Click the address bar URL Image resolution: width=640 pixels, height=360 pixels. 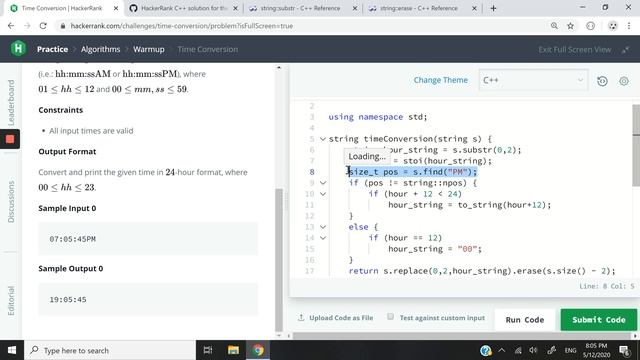point(182,26)
